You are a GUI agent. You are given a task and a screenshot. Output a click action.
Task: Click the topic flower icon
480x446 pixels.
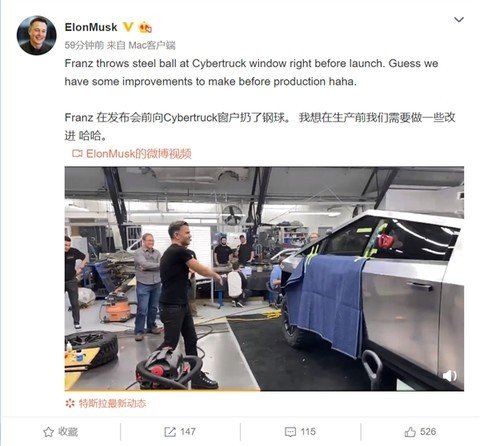click(70, 403)
